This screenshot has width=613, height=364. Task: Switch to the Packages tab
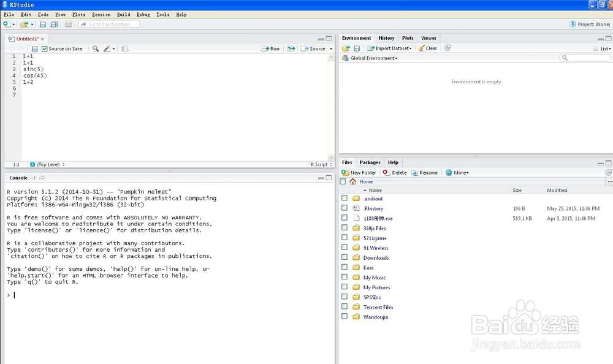370,162
